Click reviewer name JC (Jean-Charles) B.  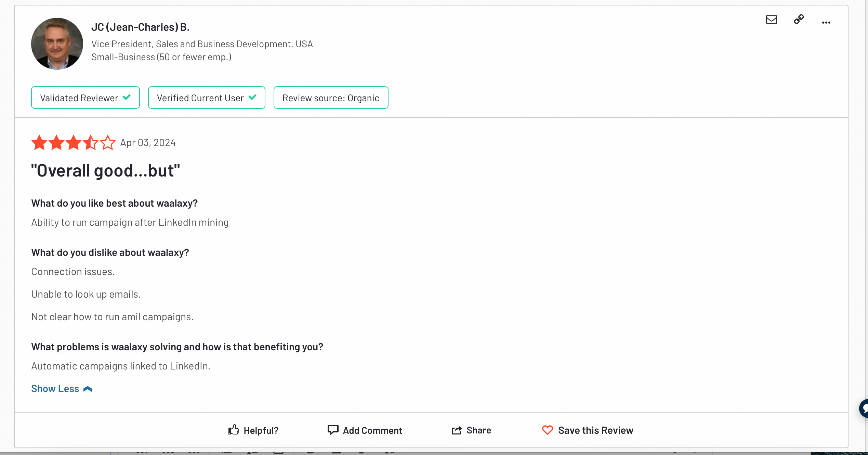pos(140,27)
